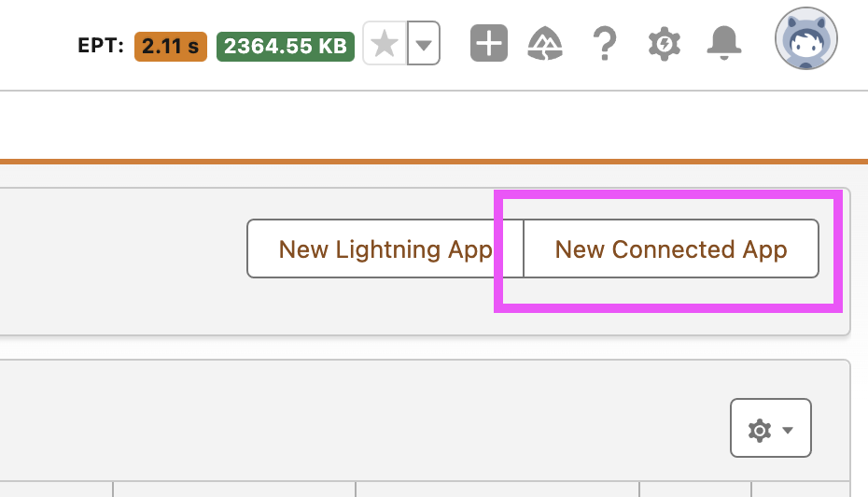Click the Help question mark icon
The width and height of the screenshot is (868, 497).
(605, 43)
